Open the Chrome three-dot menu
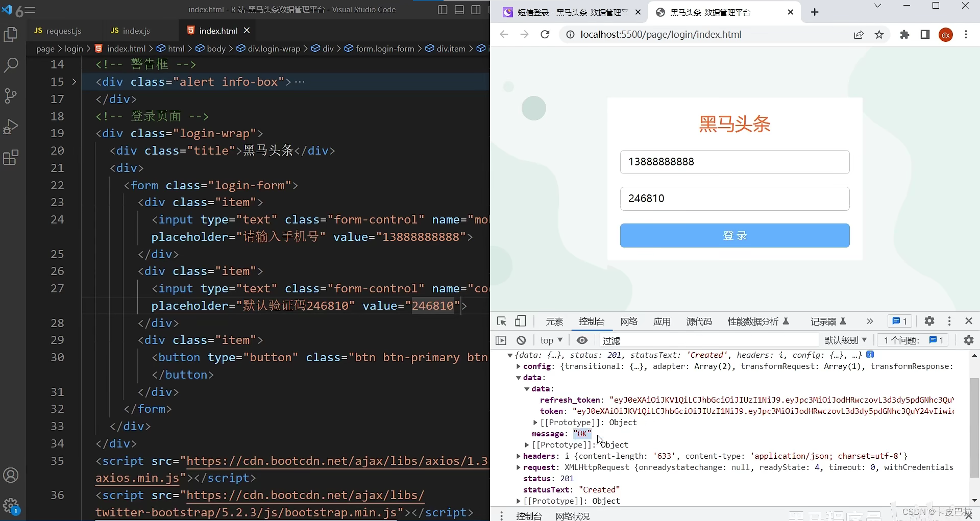Viewport: 980px width, 521px height. (966, 34)
